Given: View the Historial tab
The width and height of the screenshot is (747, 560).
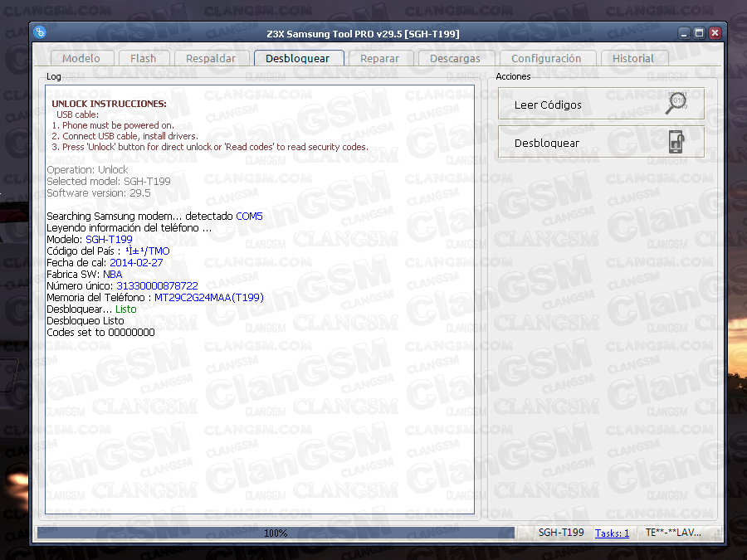Looking at the screenshot, I should [633, 59].
